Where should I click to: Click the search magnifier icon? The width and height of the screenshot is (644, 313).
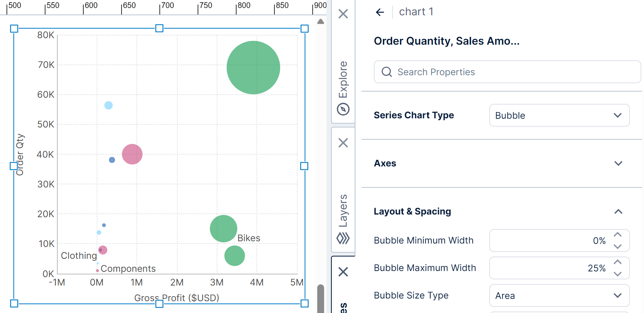click(x=387, y=72)
